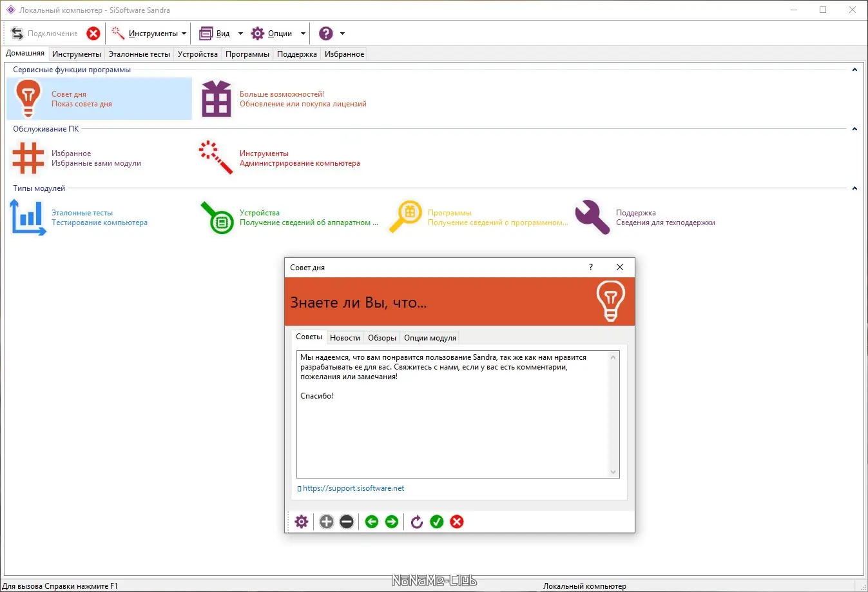Click the purple gear icon in the Совет дня dialog
Image resolution: width=868 pixels, height=592 pixels.
pos(302,522)
